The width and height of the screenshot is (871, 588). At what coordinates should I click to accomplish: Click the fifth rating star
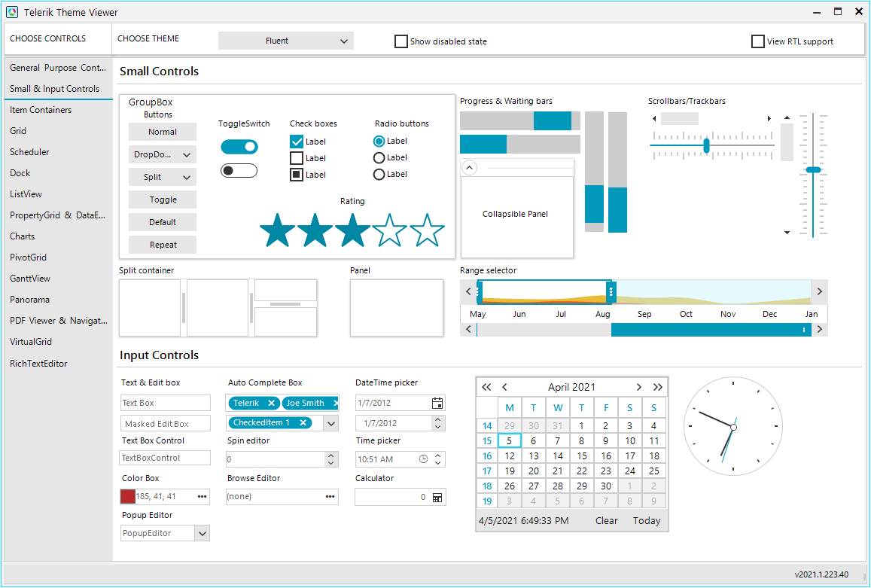[427, 230]
